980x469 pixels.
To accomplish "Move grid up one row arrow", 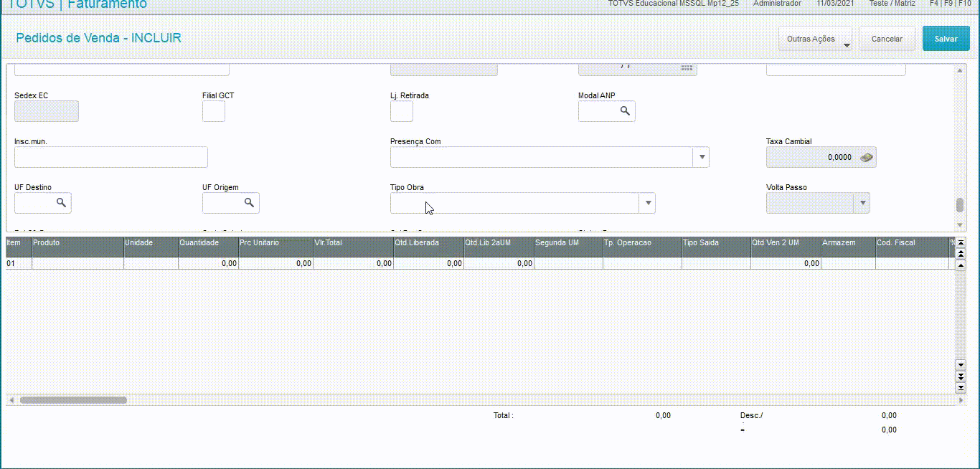I will tap(961, 264).
